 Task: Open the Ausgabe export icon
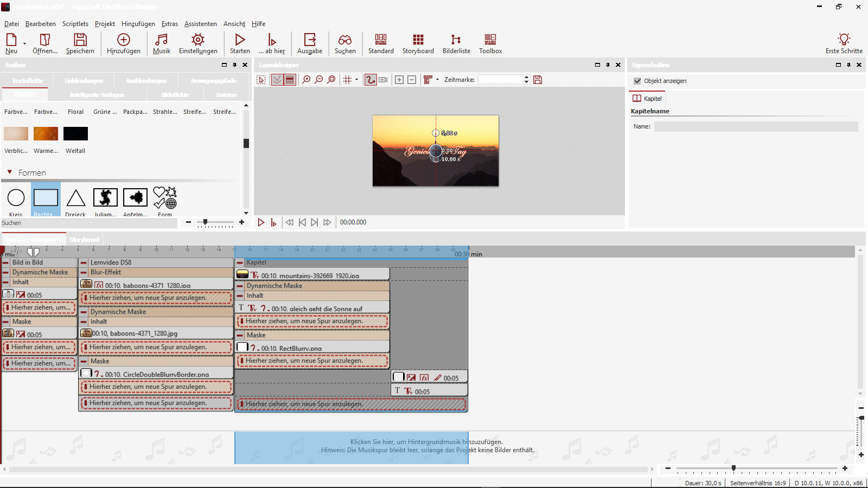pyautogui.click(x=310, y=43)
